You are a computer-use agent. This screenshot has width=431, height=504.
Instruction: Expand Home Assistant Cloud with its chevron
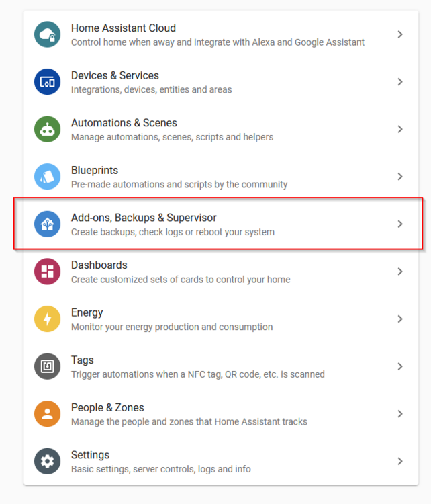(x=400, y=34)
